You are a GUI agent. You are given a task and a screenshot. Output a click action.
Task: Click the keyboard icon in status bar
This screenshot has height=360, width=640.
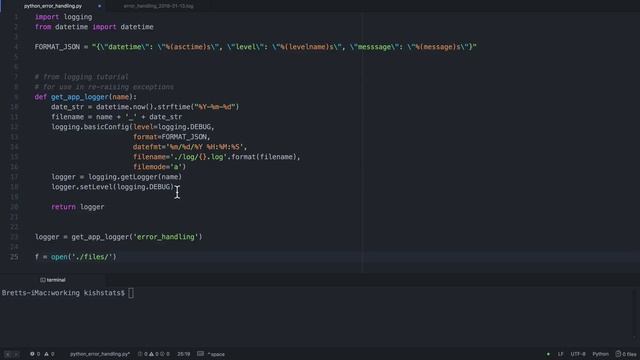(200, 353)
